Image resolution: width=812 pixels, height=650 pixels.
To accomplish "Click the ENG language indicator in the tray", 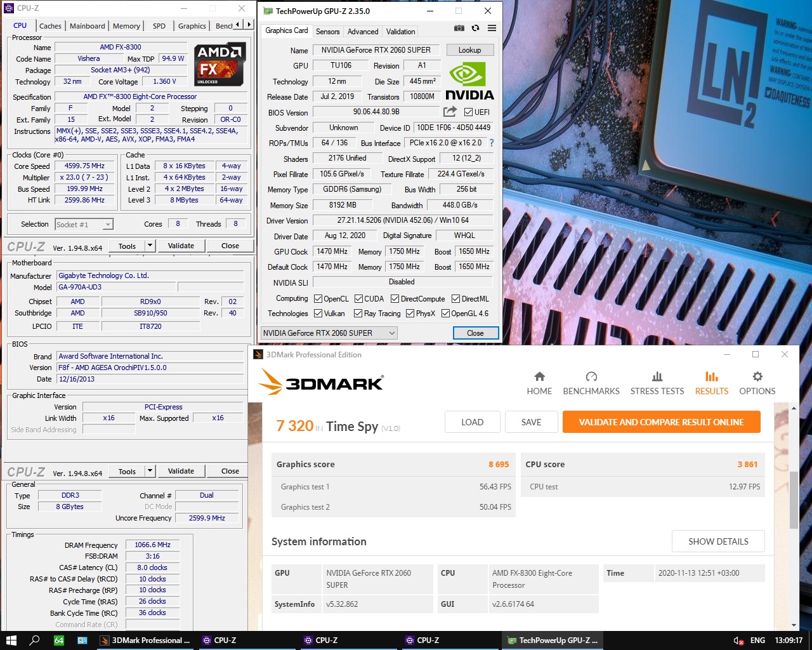I will [x=757, y=640].
